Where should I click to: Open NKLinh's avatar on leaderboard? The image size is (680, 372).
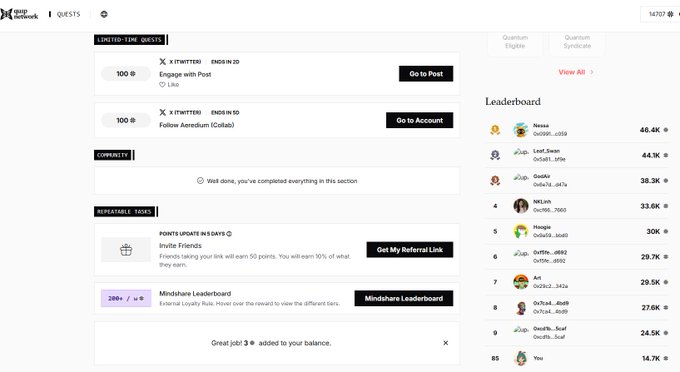520,206
